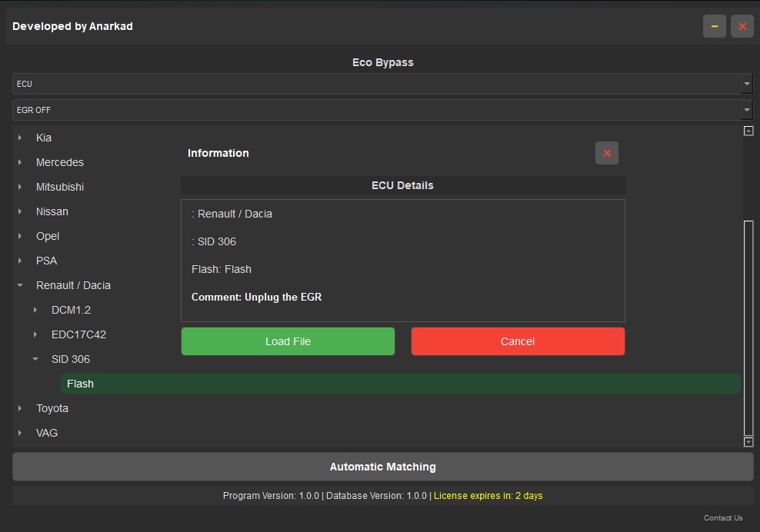The width and height of the screenshot is (760, 532).
Task: Click the 'Comment: Unplug the EGR' text
Action: click(256, 297)
